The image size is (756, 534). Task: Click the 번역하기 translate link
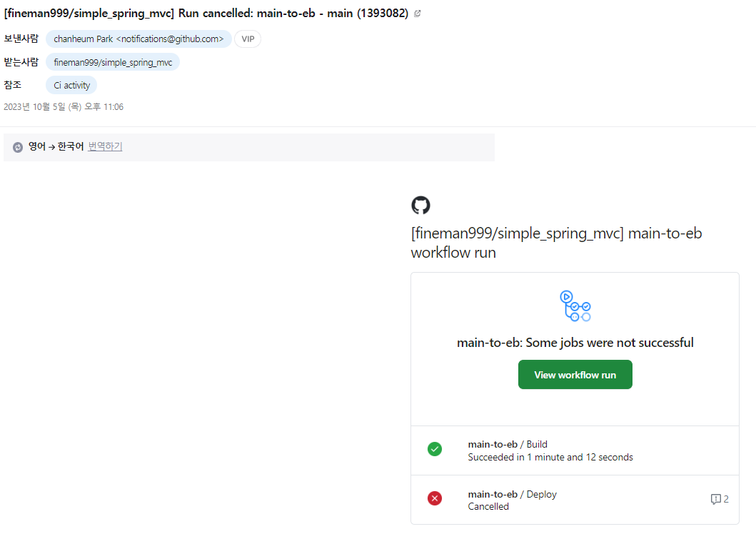point(105,146)
